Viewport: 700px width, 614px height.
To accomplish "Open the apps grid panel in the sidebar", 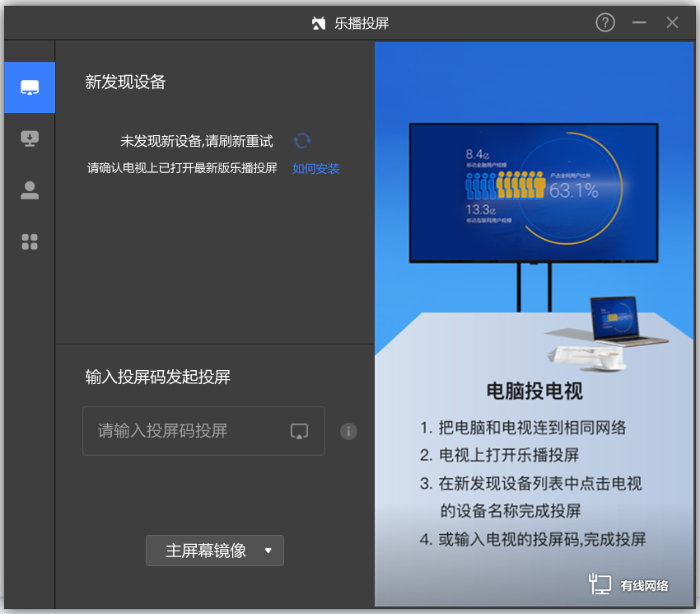I will pyautogui.click(x=30, y=241).
